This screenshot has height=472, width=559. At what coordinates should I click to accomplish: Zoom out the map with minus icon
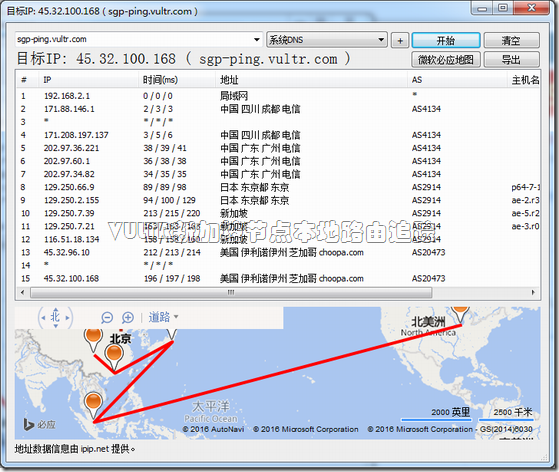coord(107,317)
